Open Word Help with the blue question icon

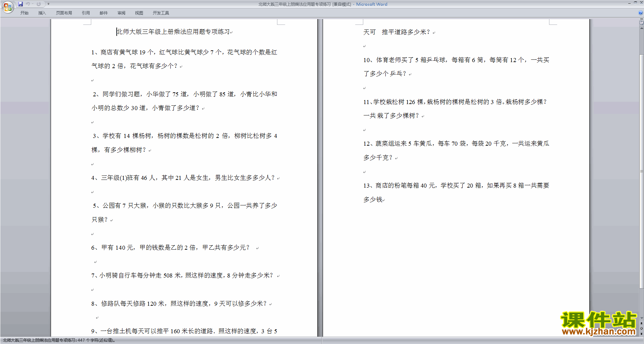tap(641, 13)
